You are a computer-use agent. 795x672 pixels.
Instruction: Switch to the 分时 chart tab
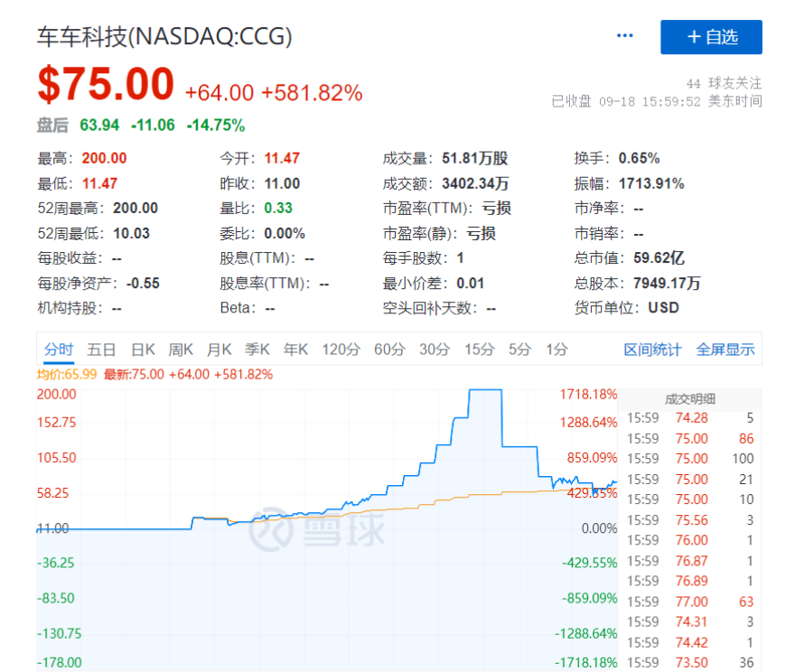59,350
